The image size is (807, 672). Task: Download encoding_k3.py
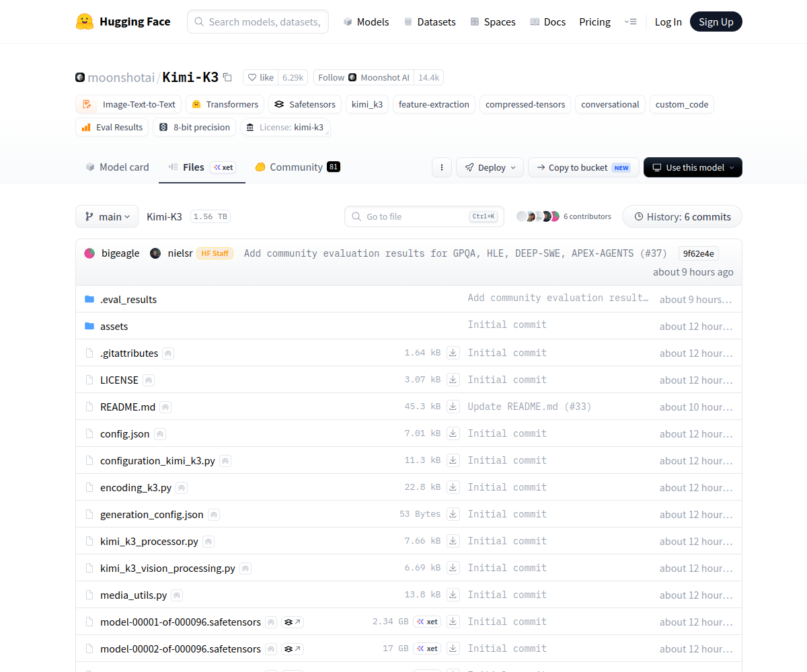pos(453,487)
